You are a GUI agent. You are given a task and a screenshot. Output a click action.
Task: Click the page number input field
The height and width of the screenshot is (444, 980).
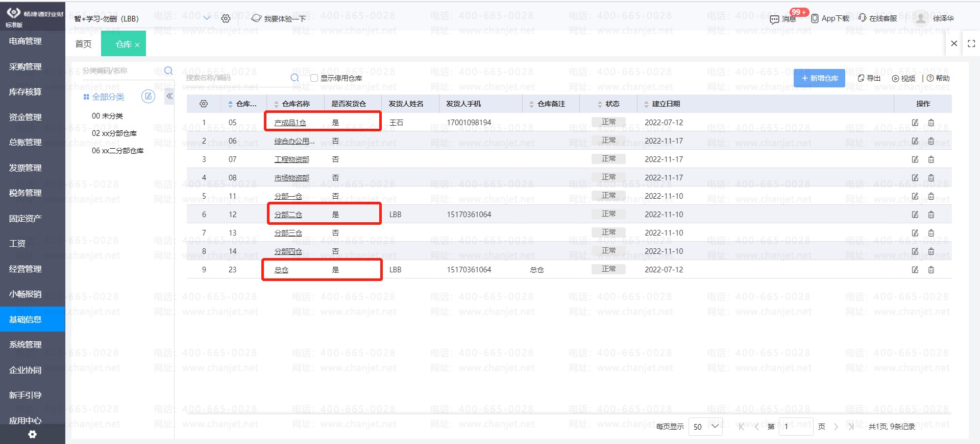coord(797,427)
